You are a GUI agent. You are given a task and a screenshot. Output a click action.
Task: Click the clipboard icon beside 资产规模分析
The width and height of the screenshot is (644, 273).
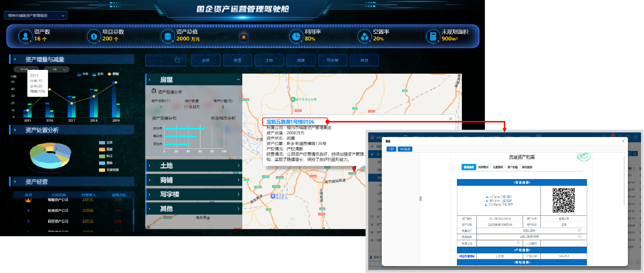pyautogui.click(x=154, y=91)
